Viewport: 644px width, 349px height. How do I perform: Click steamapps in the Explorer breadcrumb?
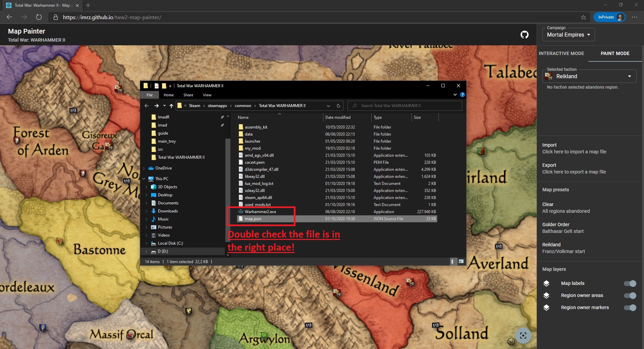point(217,106)
